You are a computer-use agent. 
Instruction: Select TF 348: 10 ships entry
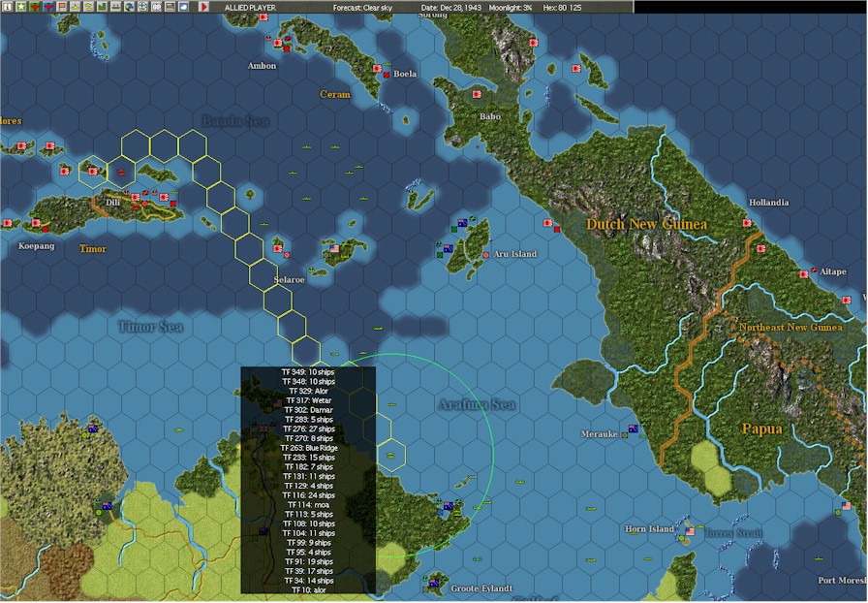[x=308, y=381]
